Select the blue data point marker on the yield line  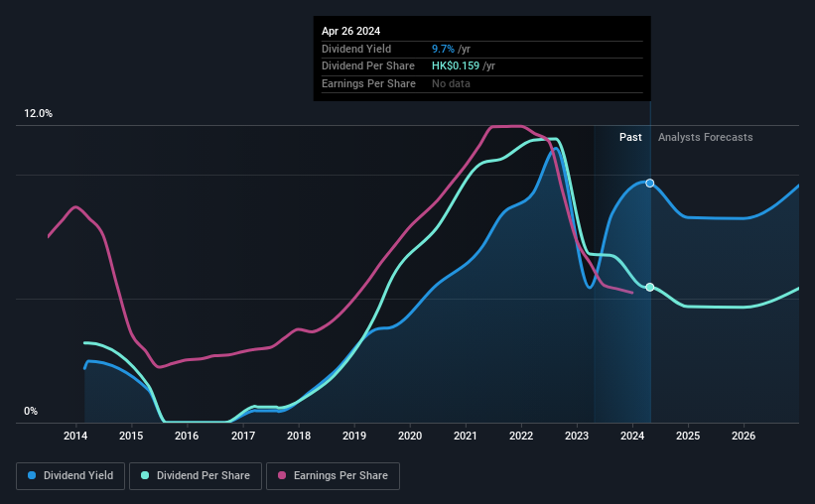[x=649, y=183]
